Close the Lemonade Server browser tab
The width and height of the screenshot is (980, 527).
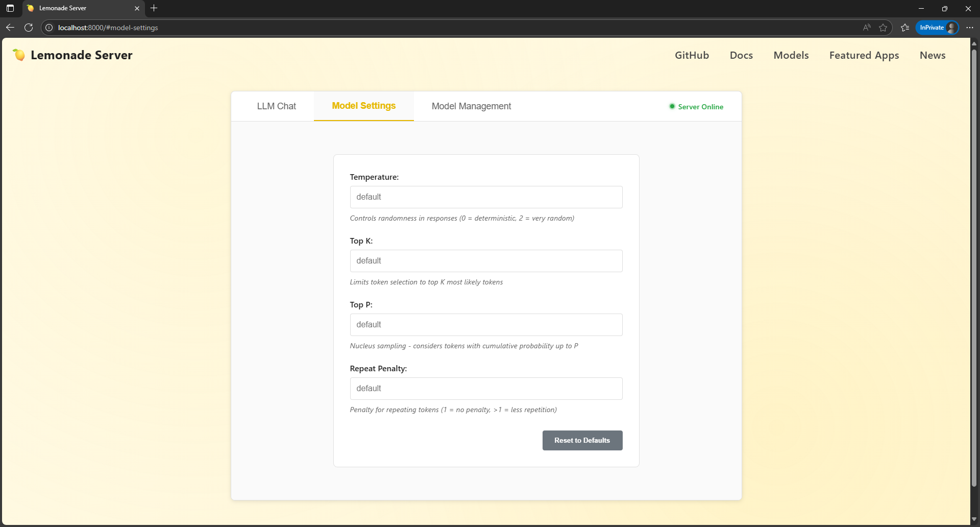(x=137, y=8)
